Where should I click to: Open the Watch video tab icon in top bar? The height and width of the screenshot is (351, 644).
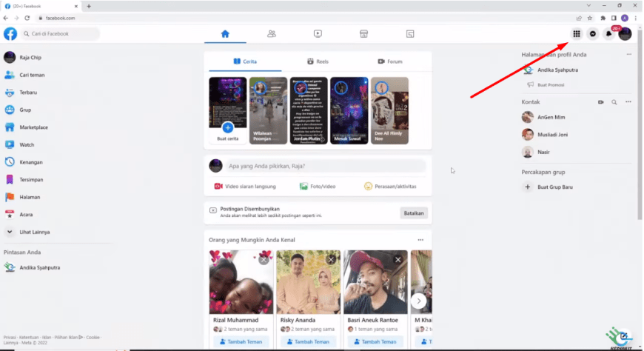(318, 34)
